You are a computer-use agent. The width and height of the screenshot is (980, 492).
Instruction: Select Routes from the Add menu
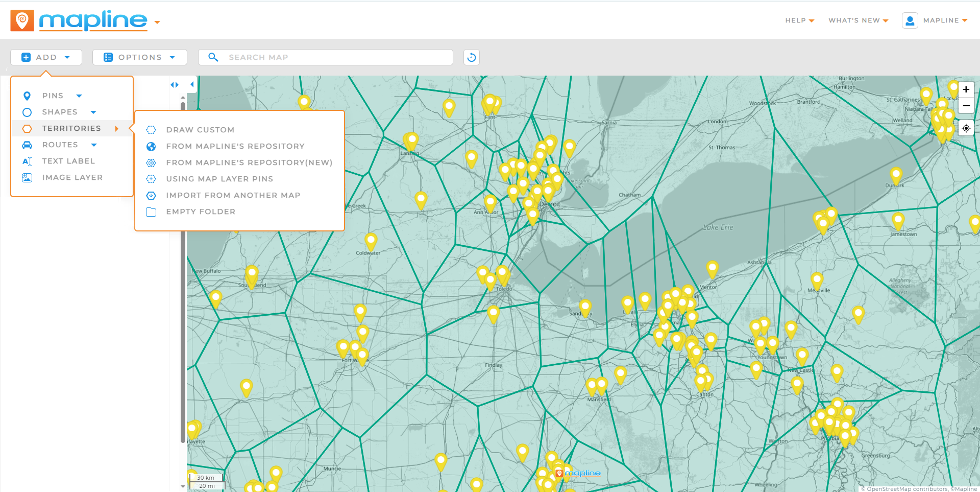(60, 145)
